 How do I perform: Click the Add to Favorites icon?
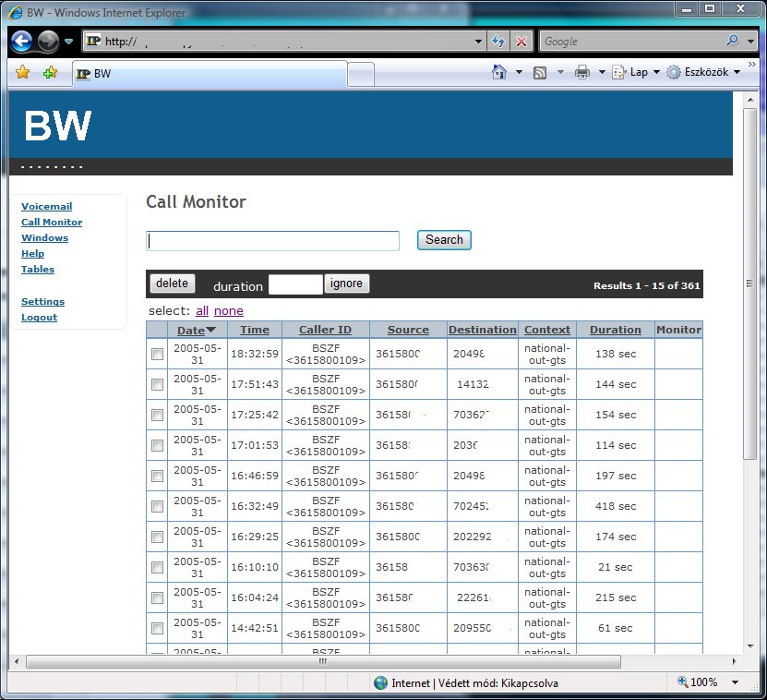tap(50, 73)
